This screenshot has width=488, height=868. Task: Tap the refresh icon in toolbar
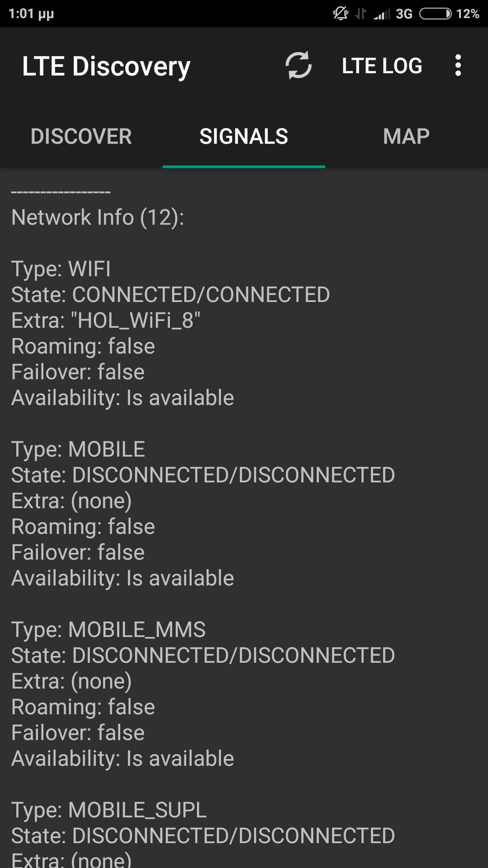[x=298, y=66]
